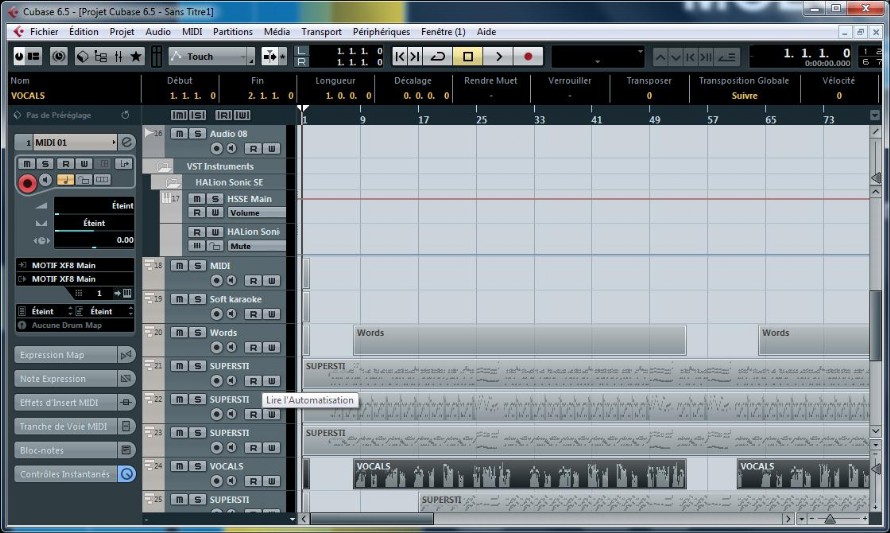The image size is (890, 533).
Task: Select the first VOCALS audio clip
Action: pyautogui.click(x=519, y=474)
